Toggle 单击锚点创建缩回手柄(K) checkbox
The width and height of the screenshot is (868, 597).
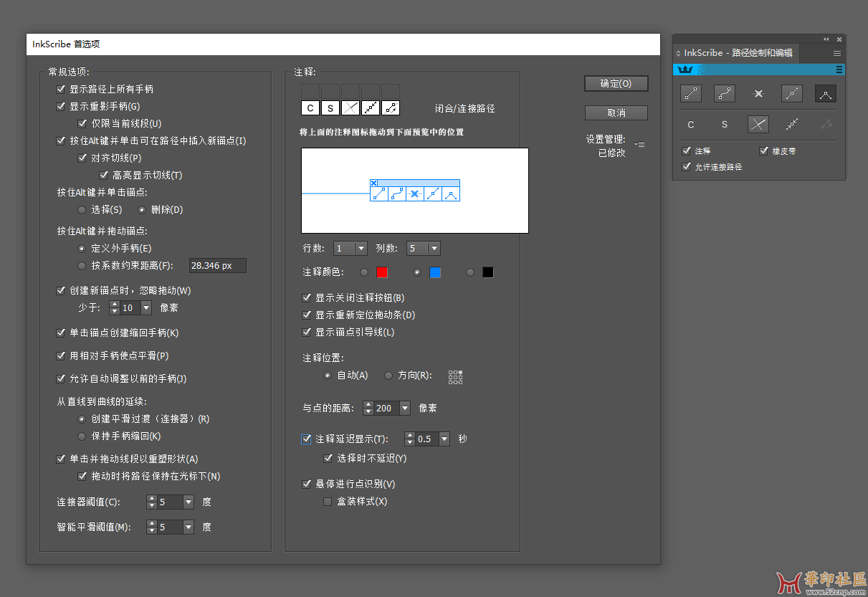[x=61, y=333]
